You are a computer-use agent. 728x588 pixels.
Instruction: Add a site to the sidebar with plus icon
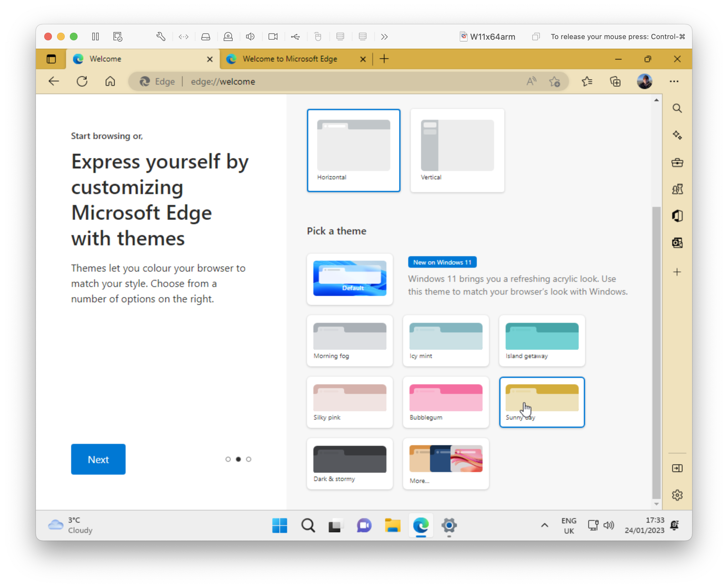click(677, 271)
